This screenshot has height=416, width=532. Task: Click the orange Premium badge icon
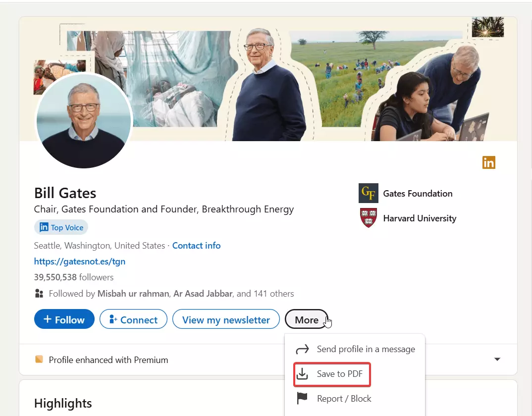(x=39, y=360)
